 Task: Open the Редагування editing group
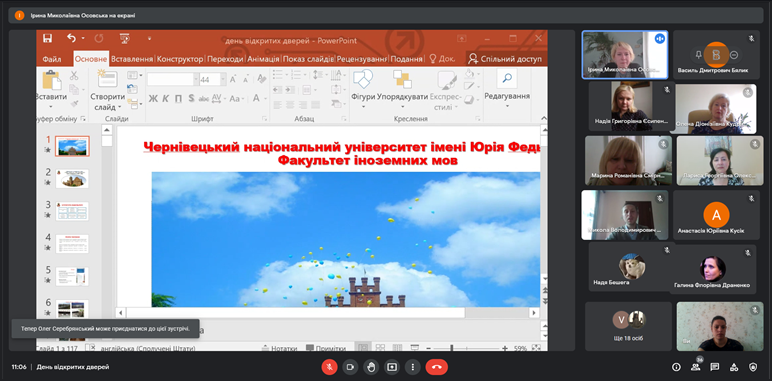pyautogui.click(x=507, y=89)
